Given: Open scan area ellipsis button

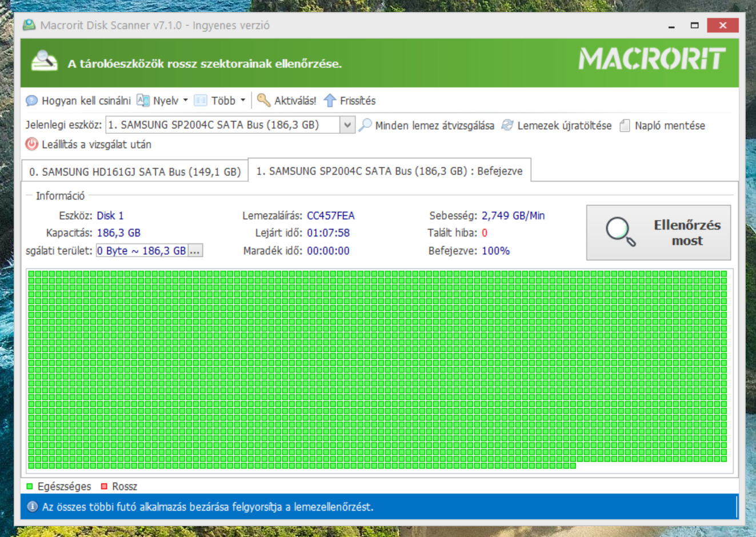Looking at the screenshot, I should coord(195,251).
